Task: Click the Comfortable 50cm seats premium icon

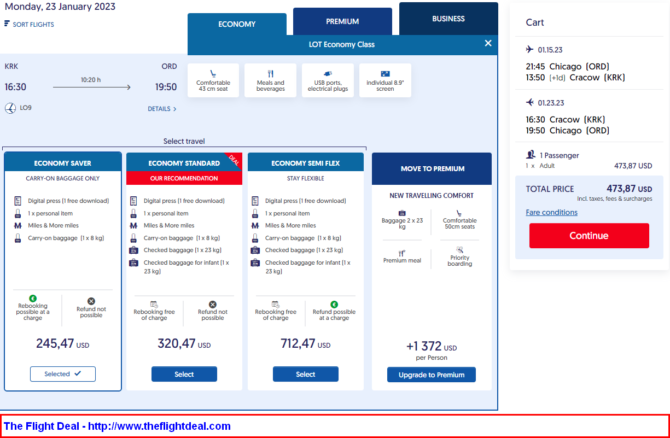Action: [459, 213]
